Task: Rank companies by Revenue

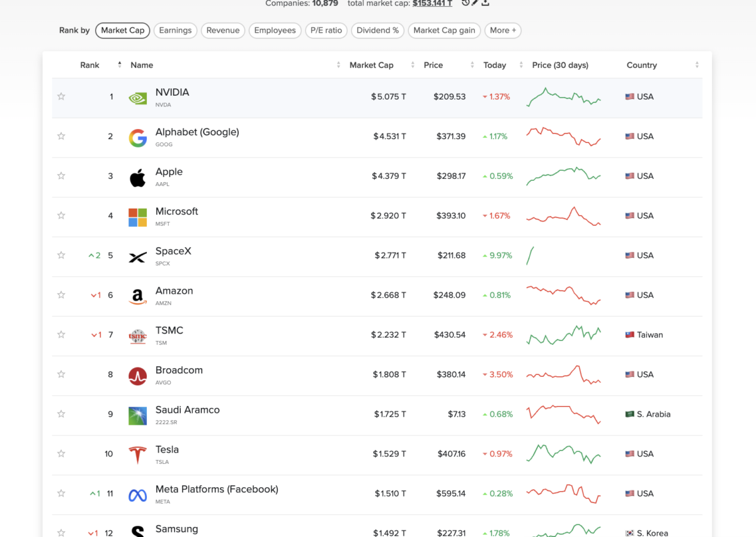Action: pyautogui.click(x=223, y=30)
